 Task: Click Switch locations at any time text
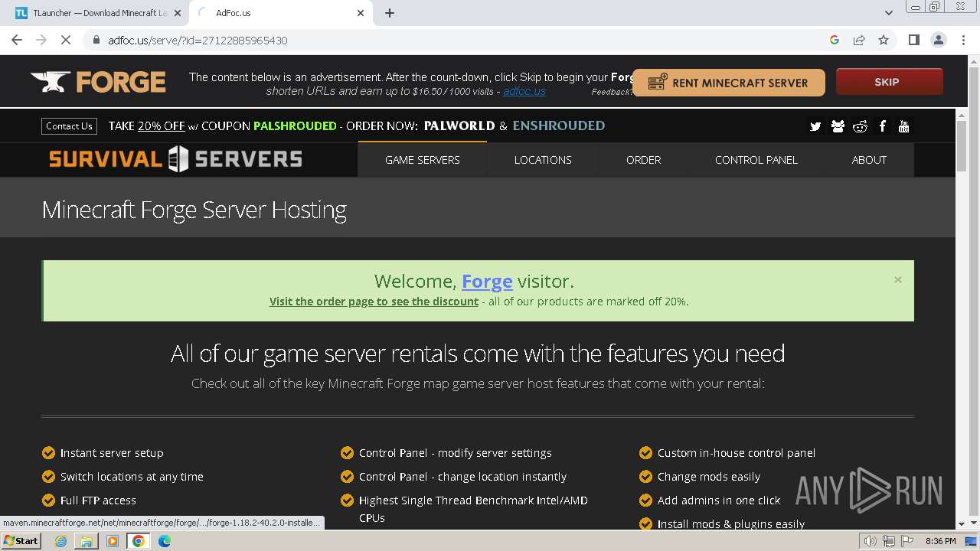132,477
